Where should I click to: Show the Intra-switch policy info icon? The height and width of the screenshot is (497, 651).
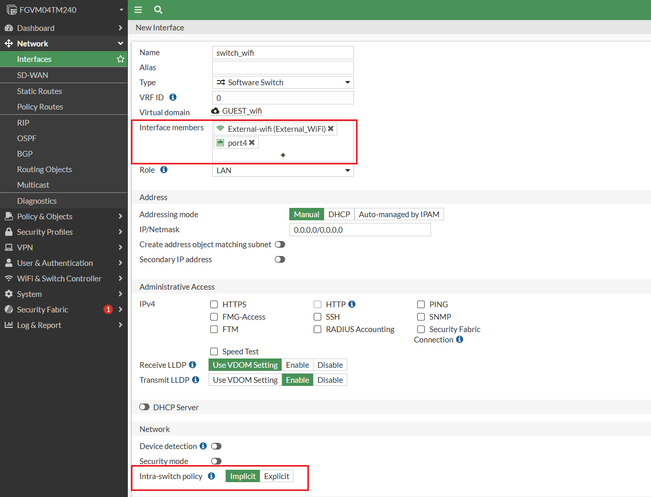[211, 476]
